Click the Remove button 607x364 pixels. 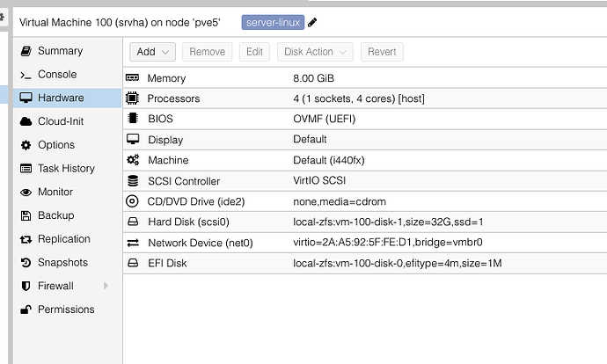click(x=207, y=52)
